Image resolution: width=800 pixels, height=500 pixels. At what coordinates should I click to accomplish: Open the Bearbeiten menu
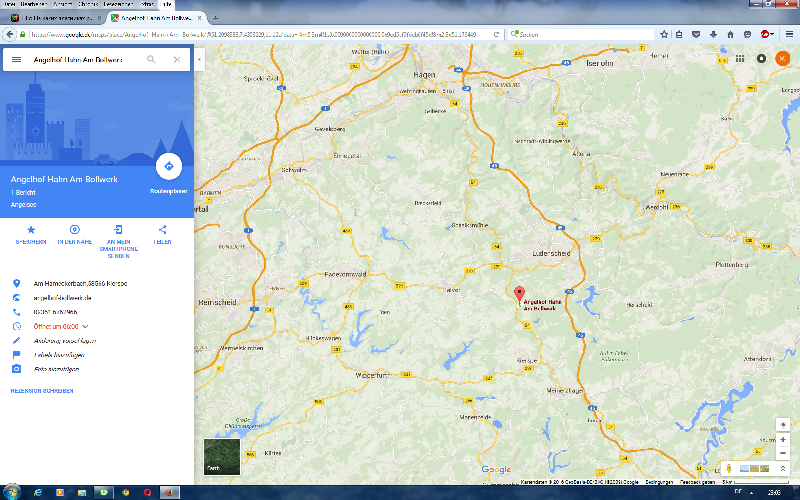click(34, 4)
